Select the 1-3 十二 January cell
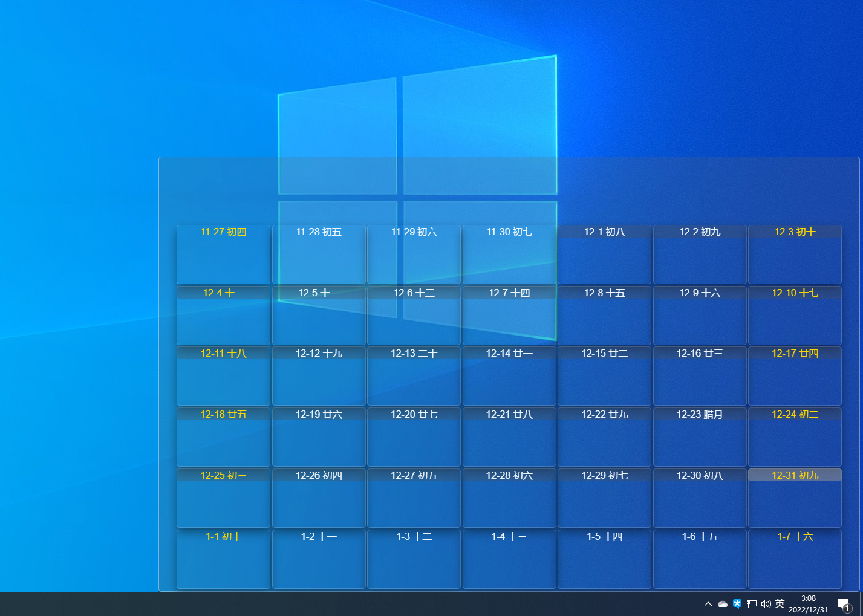Viewport: 863px width, 616px height. click(x=414, y=559)
